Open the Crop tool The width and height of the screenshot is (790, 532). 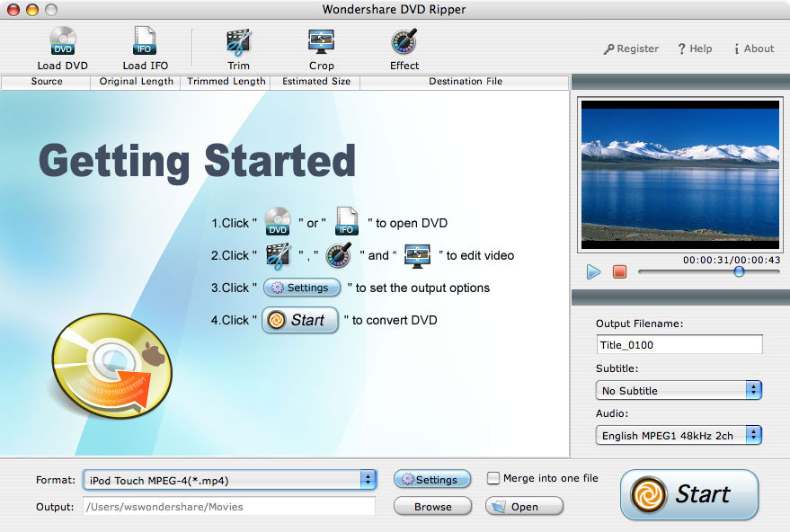click(321, 41)
